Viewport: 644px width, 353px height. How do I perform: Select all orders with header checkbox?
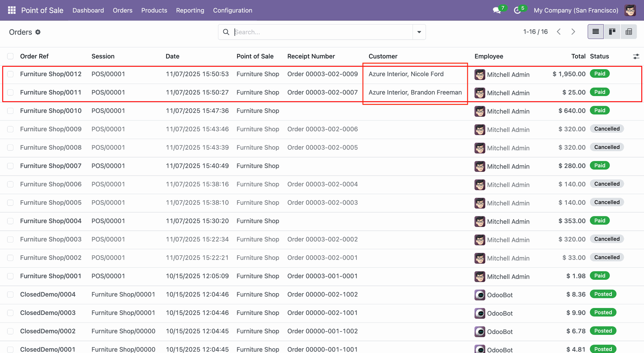click(10, 56)
